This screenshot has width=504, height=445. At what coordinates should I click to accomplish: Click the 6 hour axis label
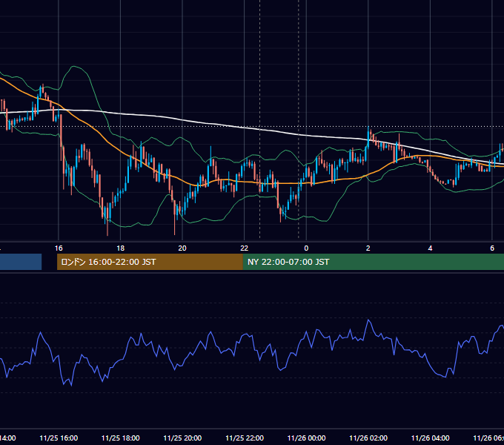coord(492,248)
